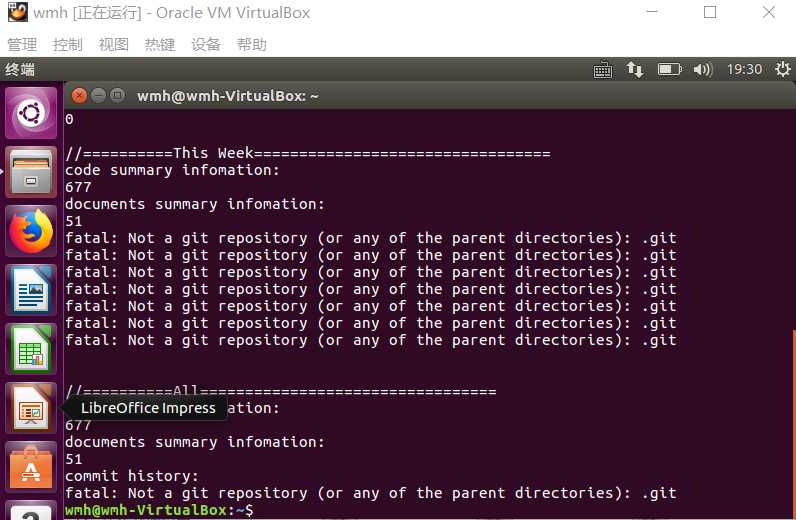The width and height of the screenshot is (796, 520).
Task: Launch Firefox from the dock
Action: (x=31, y=231)
